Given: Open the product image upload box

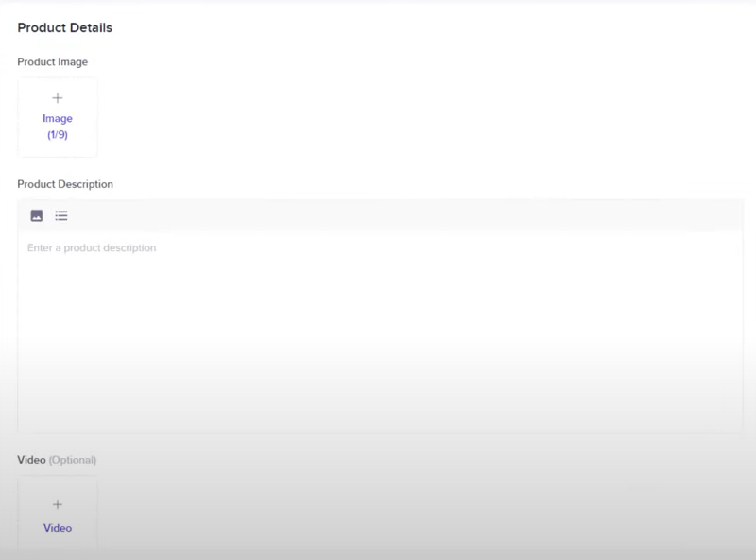Looking at the screenshot, I should click(x=58, y=117).
